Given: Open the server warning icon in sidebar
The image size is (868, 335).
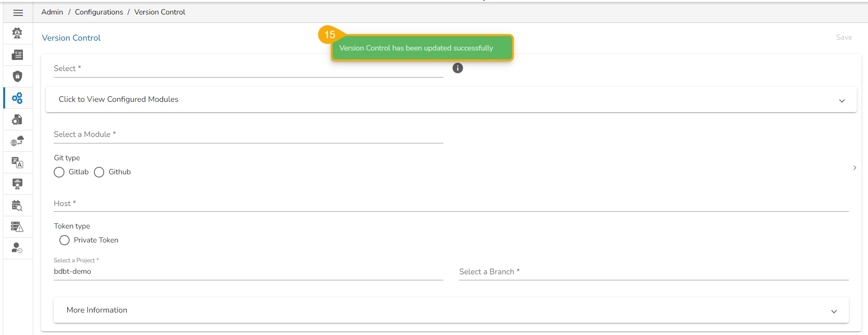Looking at the screenshot, I should [x=17, y=227].
